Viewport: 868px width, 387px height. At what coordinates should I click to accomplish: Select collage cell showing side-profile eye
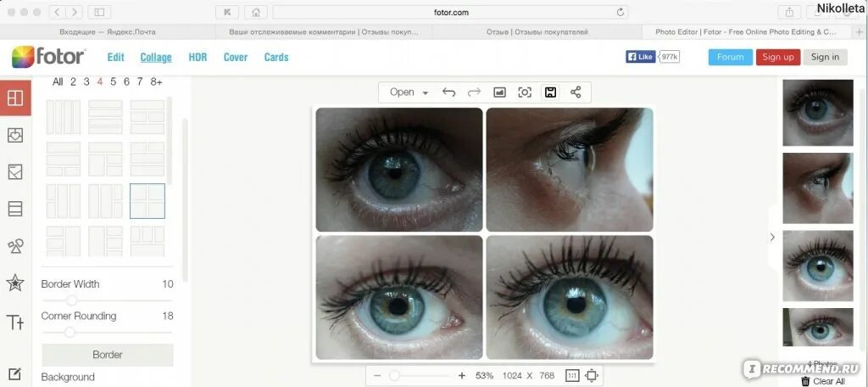point(570,170)
